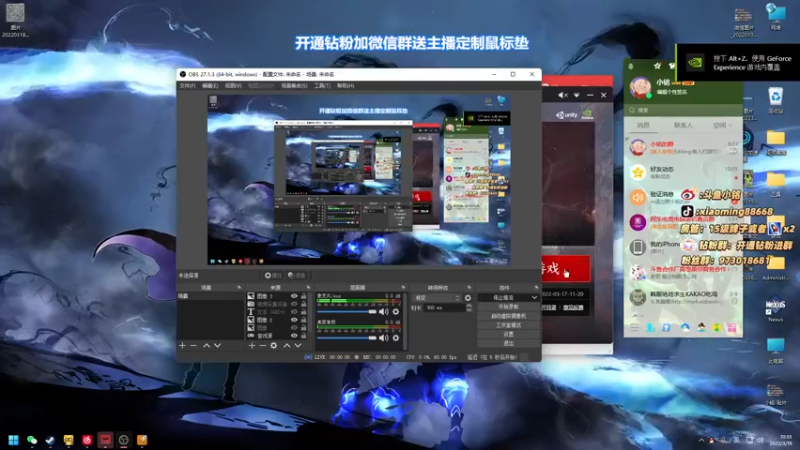Click red 游戏 button in launcher
Screen dimensions: 800x450
pyautogui.click(x=566, y=269)
